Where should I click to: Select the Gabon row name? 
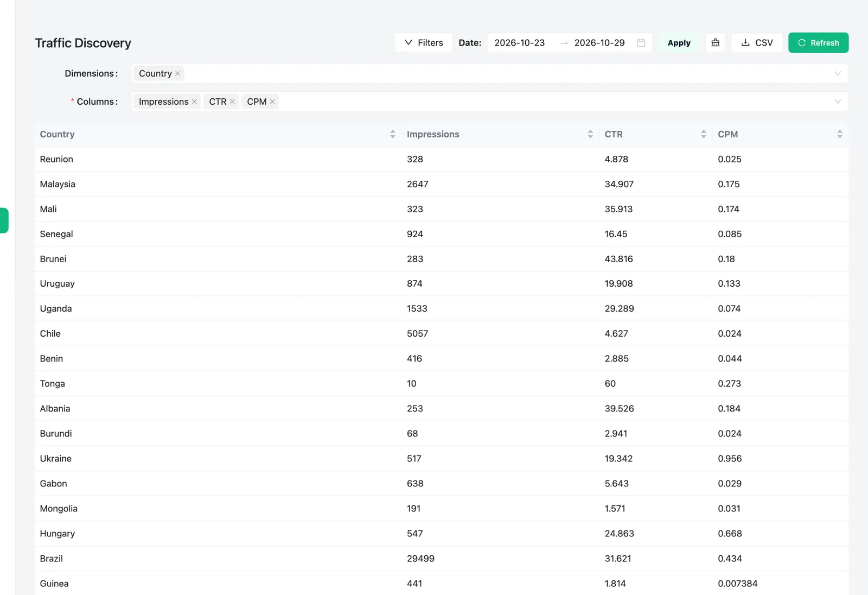(53, 483)
